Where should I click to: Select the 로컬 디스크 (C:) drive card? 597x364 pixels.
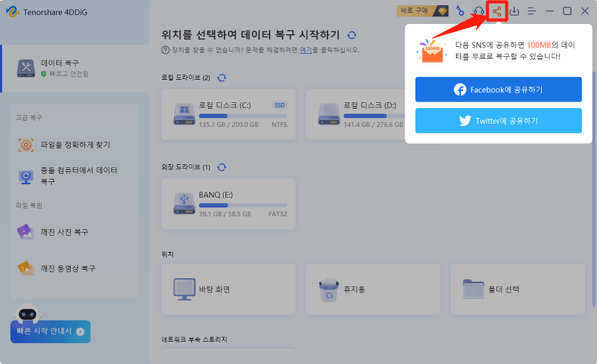[228, 114]
